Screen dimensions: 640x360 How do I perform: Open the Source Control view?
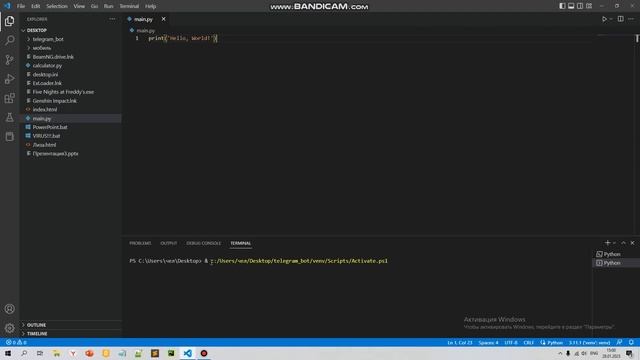tap(9, 60)
